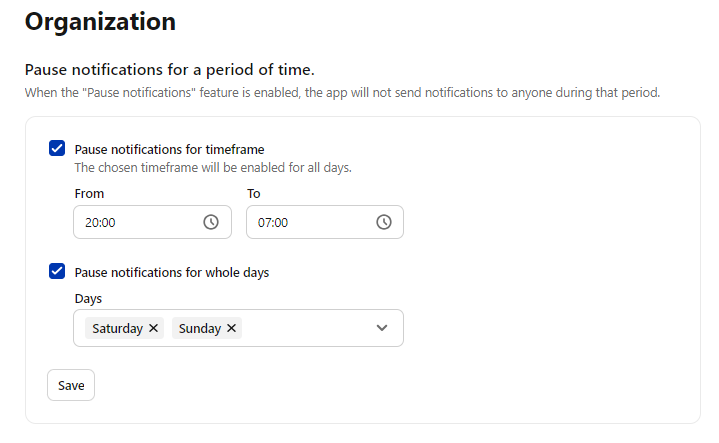Click the Organization page heading

tap(100, 22)
